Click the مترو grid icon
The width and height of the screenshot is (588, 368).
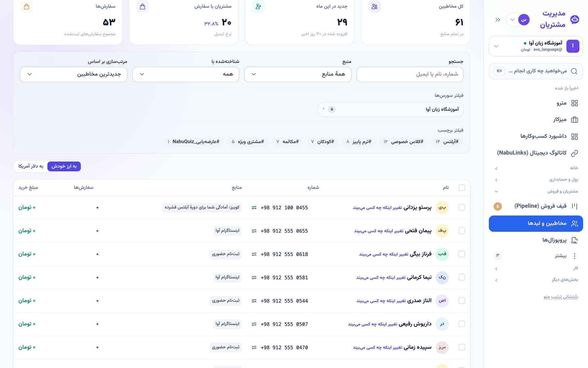[575, 103]
